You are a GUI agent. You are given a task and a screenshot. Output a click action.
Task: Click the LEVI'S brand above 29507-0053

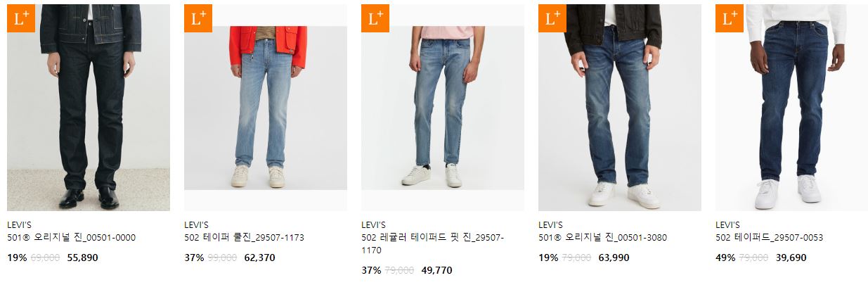728,225
